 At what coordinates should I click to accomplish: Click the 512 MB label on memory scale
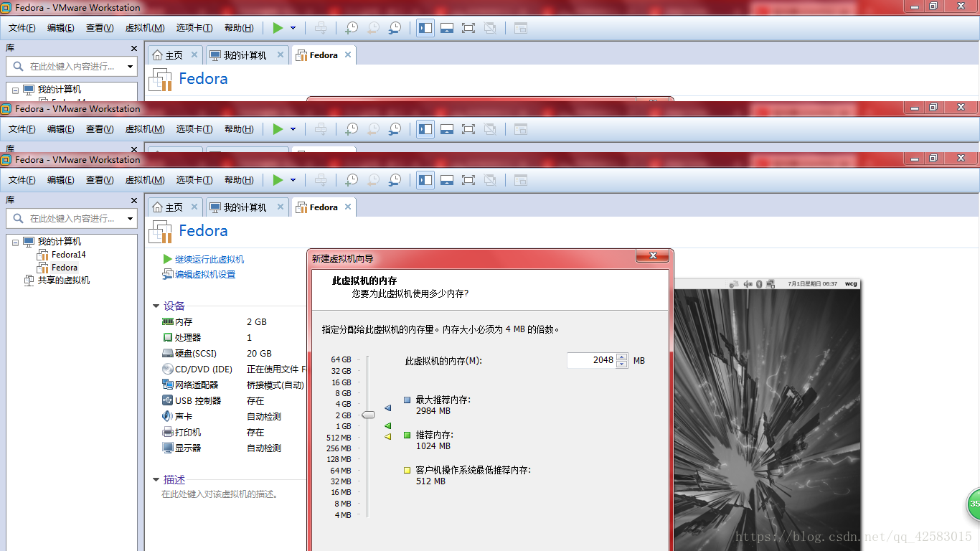point(339,438)
